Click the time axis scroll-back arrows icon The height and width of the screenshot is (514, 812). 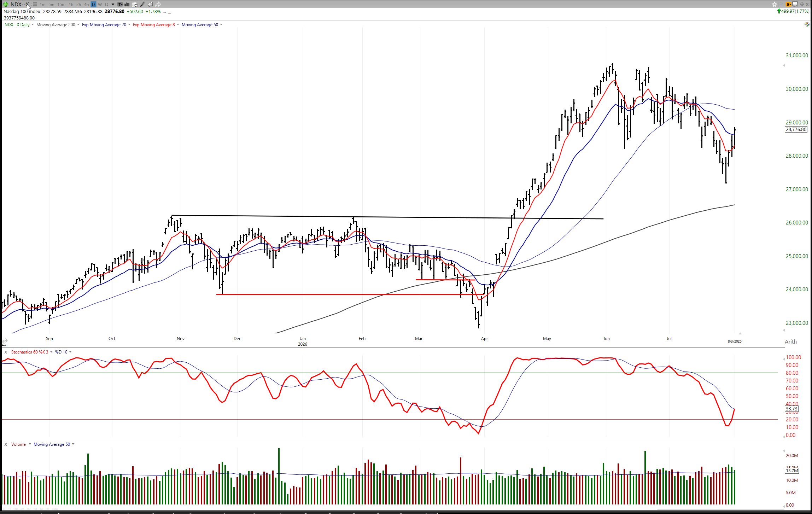pyautogui.click(x=5, y=341)
